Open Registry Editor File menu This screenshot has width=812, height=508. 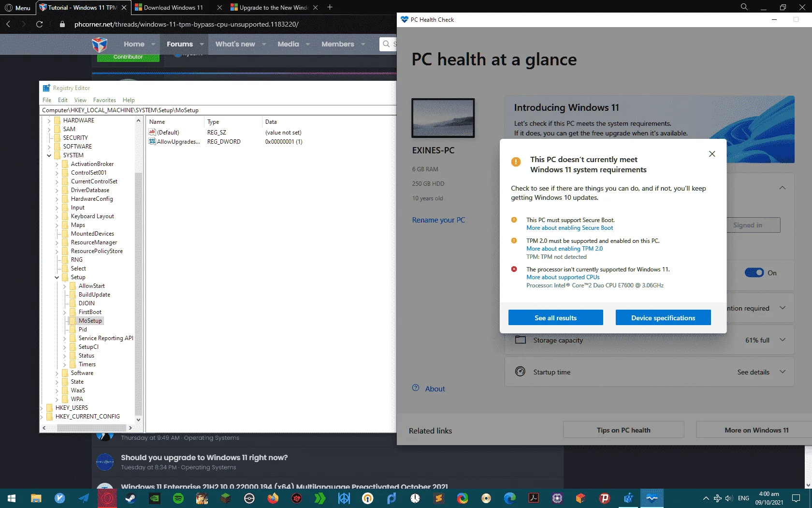(47, 100)
